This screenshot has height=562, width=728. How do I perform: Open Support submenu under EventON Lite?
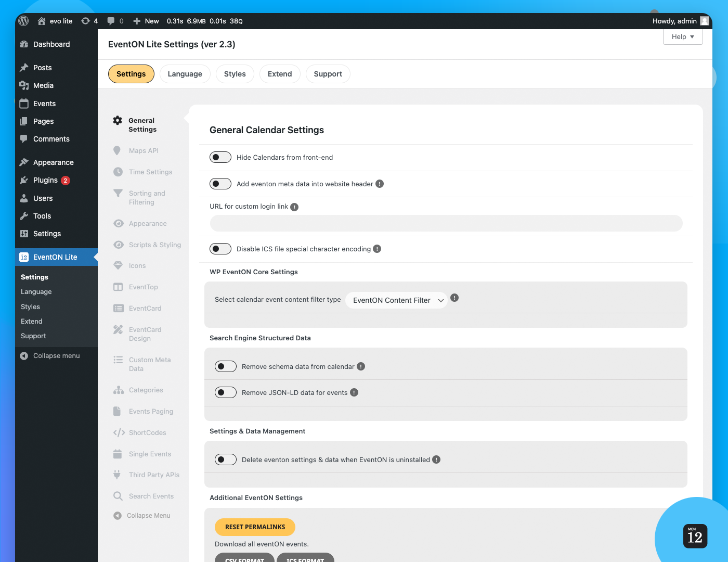[x=34, y=336]
